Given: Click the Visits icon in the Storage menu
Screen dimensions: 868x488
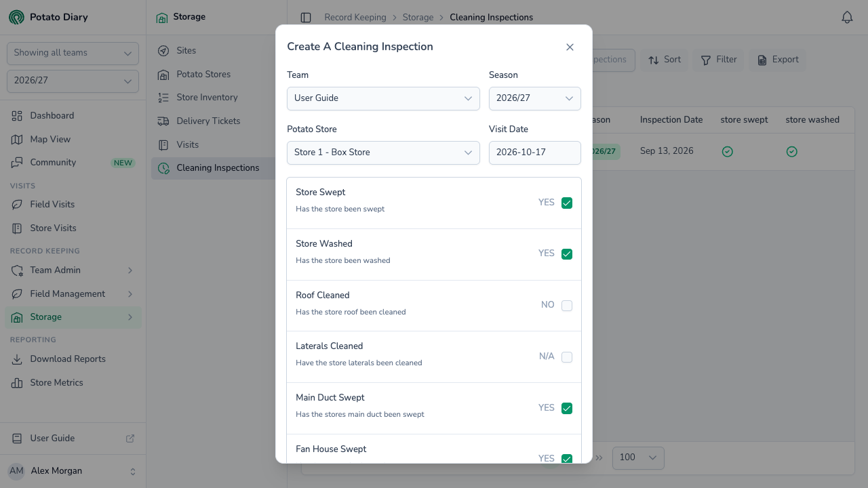Looking at the screenshot, I should [163, 145].
